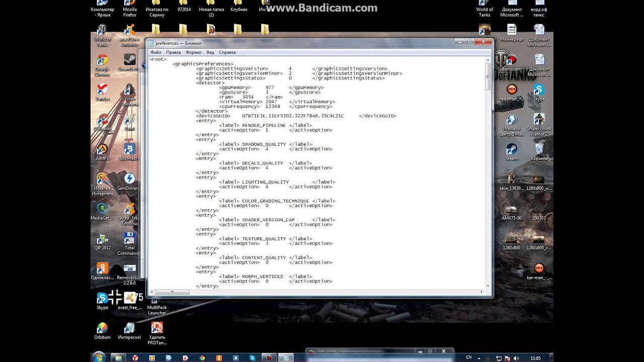Open Одноклассники desktop shortcut
The height and width of the screenshot is (362, 644).
102,271
